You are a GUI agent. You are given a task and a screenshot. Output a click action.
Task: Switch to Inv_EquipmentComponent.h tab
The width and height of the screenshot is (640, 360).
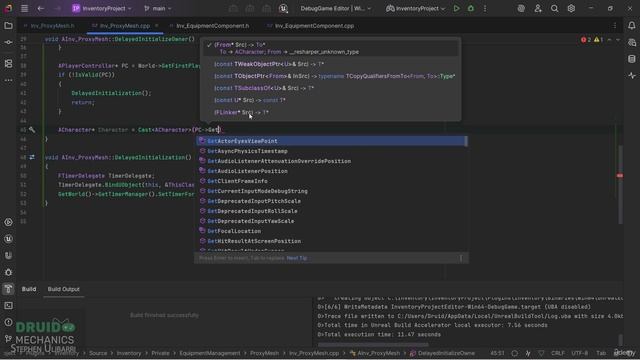[x=209, y=26]
